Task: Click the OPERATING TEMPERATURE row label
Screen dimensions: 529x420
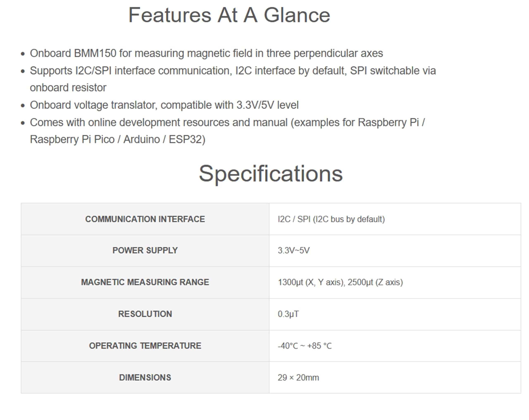Action: pyautogui.click(x=145, y=346)
